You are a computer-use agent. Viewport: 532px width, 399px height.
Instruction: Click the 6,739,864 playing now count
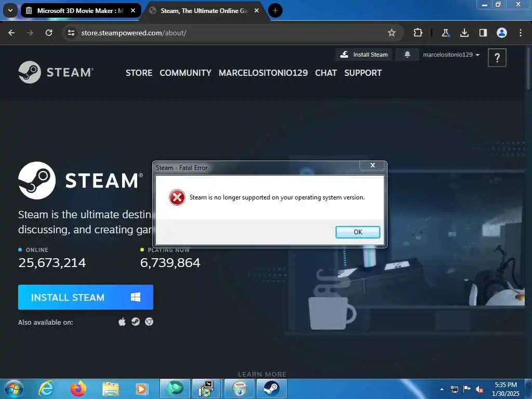[x=170, y=262]
